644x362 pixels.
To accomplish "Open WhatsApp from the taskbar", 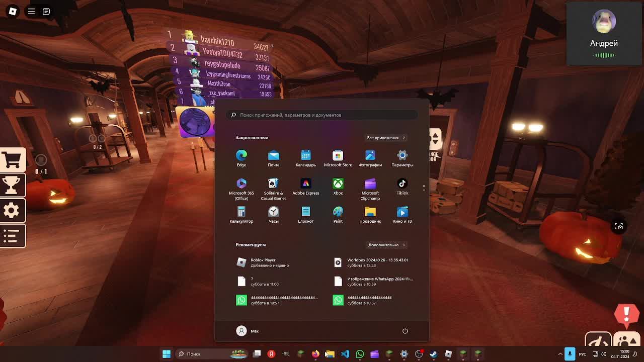I will coord(360,354).
